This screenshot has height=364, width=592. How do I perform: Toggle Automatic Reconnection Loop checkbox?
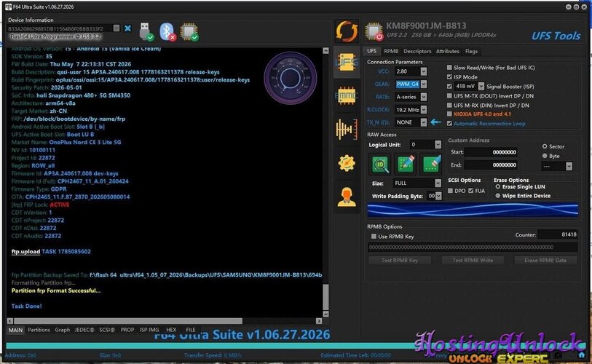point(449,124)
